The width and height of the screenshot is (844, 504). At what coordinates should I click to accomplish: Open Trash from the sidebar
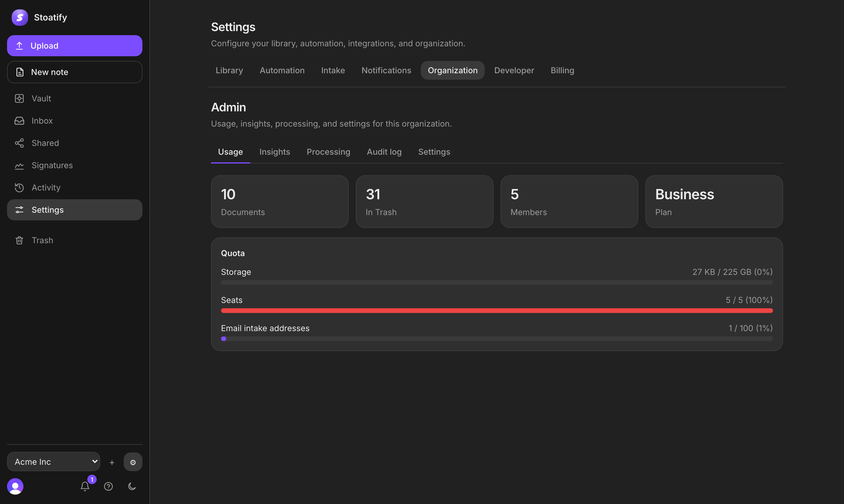(74, 240)
